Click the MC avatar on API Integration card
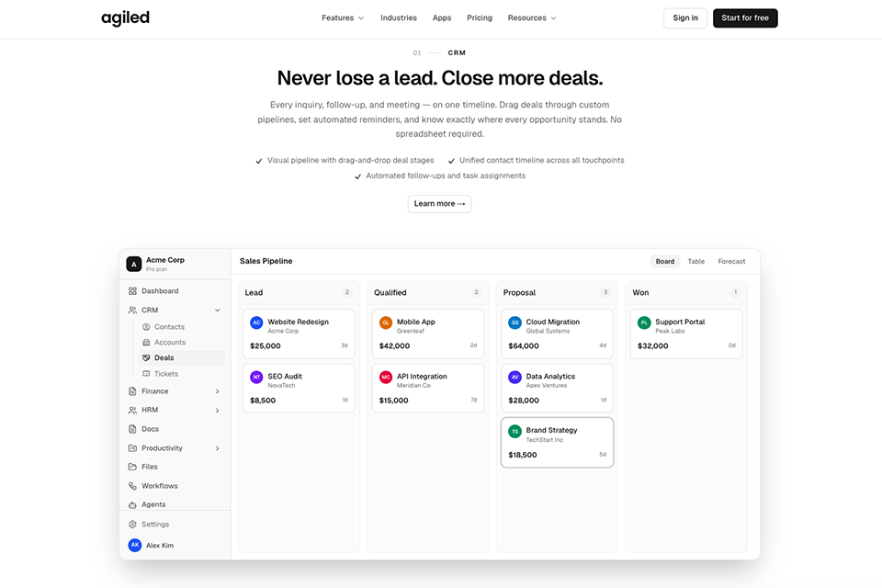The height and width of the screenshot is (588, 882). tap(385, 377)
